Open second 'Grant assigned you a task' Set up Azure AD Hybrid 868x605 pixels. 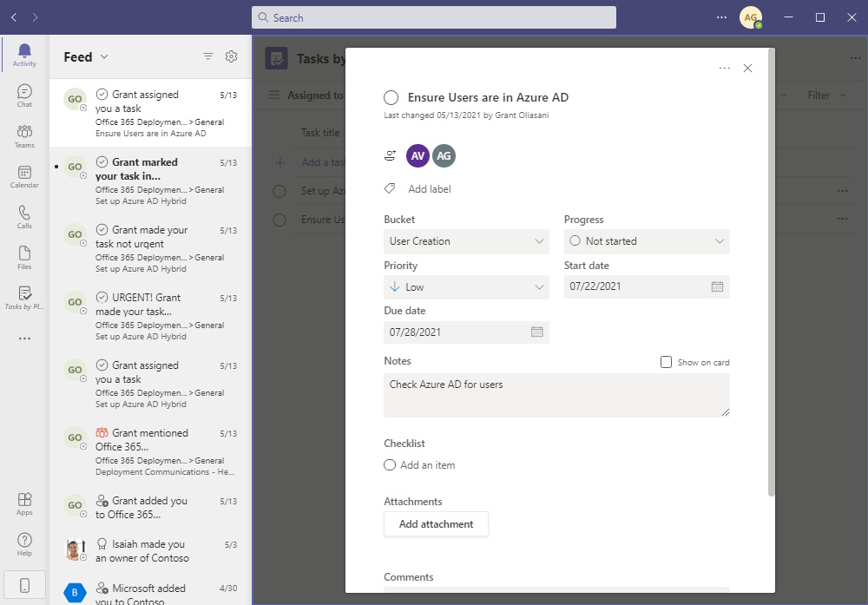click(x=150, y=385)
